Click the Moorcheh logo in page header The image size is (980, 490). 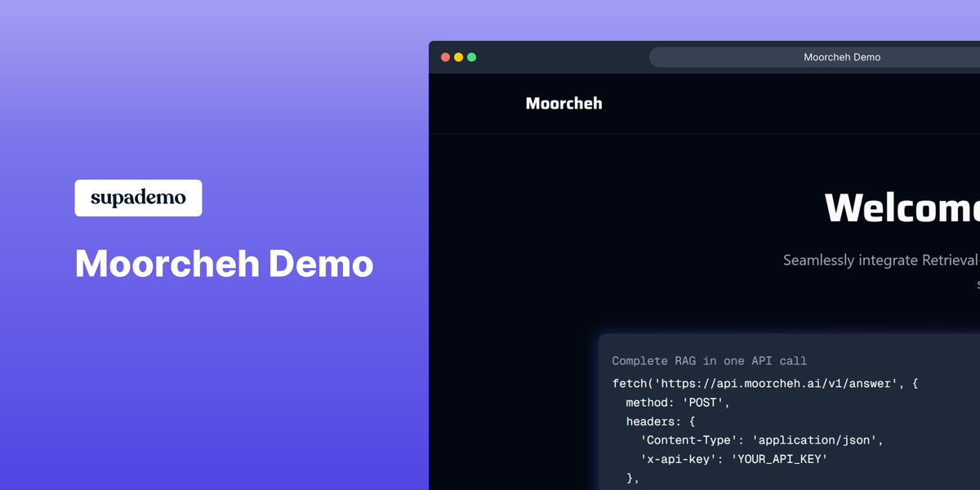pyautogui.click(x=564, y=104)
